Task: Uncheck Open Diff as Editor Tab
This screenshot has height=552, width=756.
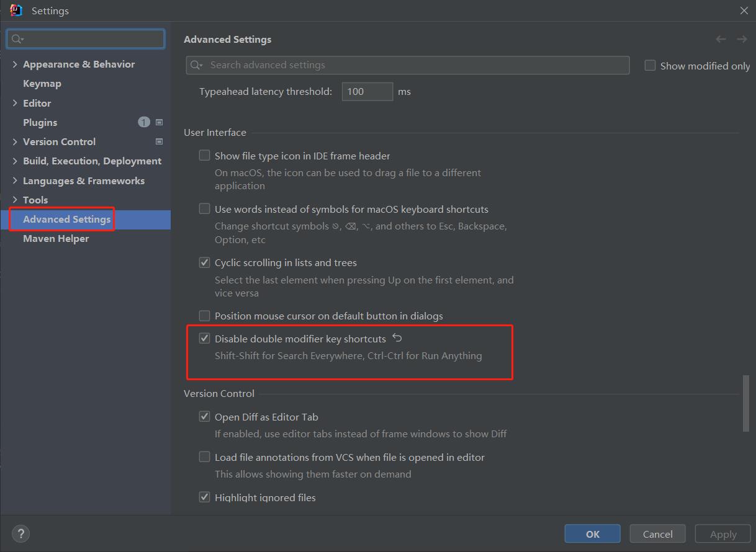Action: [x=204, y=417]
